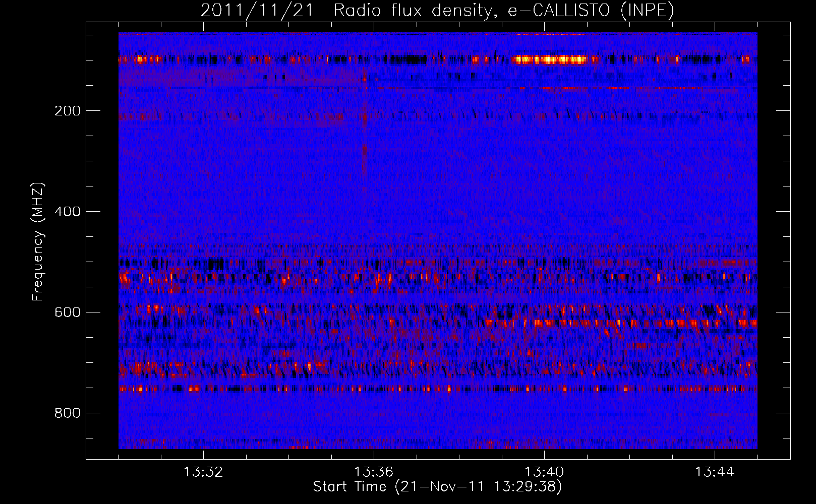Click the 600 frequency tick label

(68, 312)
